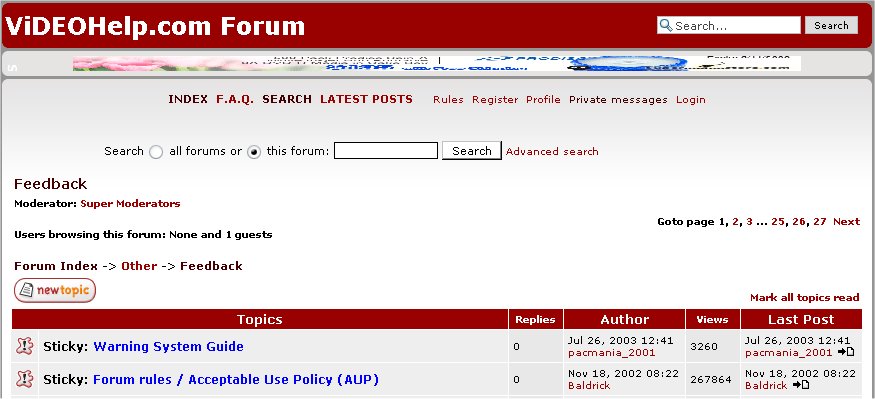The width and height of the screenshot is (875, 399).
Task: Click the banner advertisement image
Action: click(x=436, y=63)
